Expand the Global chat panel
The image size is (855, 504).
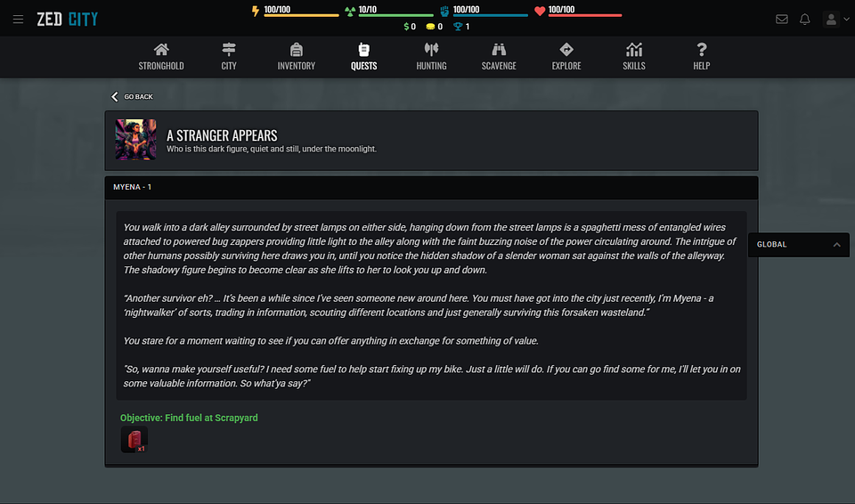pyautogui.click(x=836, y=244)
